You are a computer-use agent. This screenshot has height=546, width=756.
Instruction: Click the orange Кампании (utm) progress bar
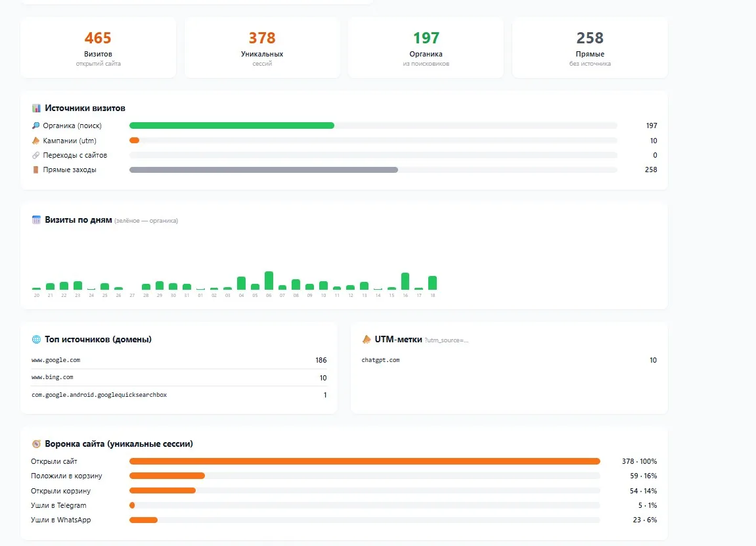(x=135, y=141)
